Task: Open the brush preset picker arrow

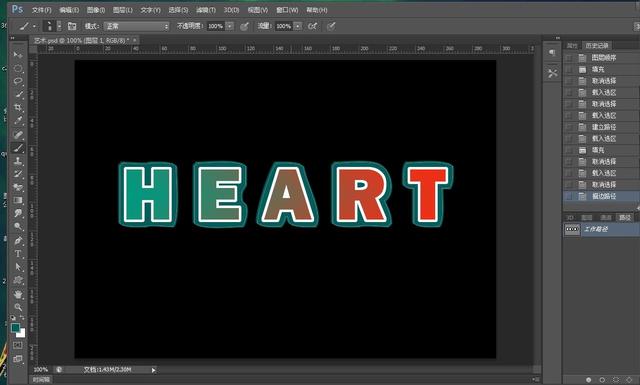Action: point(59,26)
